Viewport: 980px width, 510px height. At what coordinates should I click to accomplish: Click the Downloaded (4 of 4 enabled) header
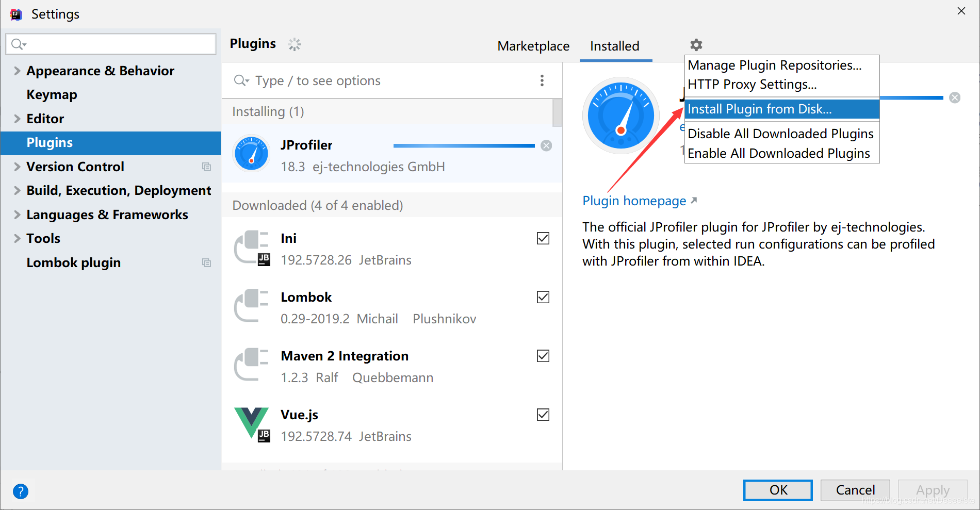(318, 205)
